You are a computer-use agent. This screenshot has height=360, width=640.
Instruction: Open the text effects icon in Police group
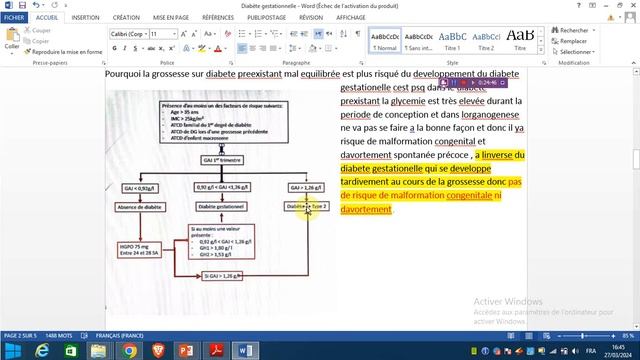tap(186, 49)
